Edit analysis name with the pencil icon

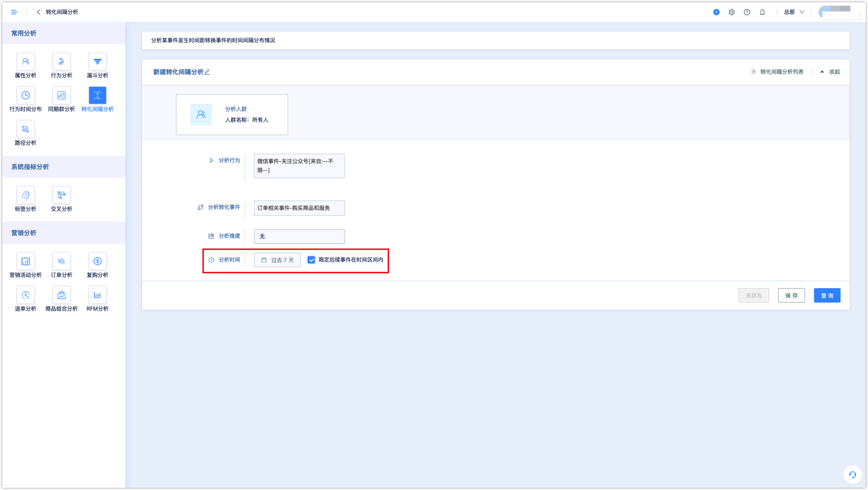click(x=207, y=72)
